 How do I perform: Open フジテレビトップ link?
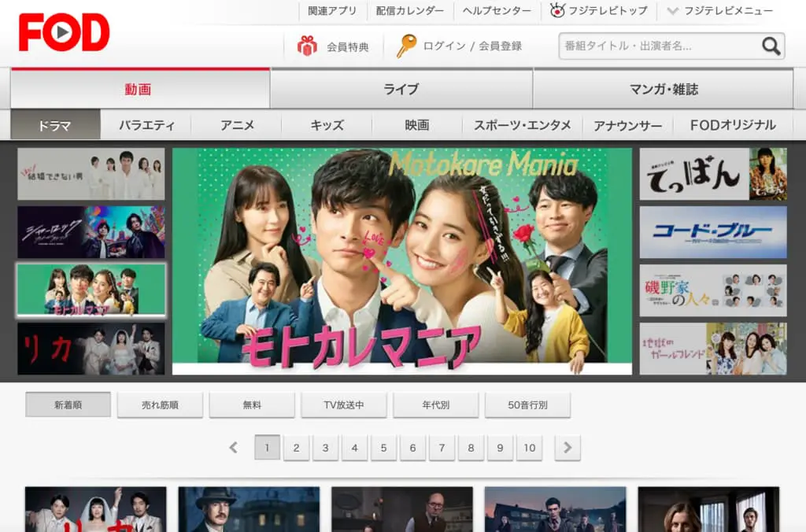tap(608, 11)
